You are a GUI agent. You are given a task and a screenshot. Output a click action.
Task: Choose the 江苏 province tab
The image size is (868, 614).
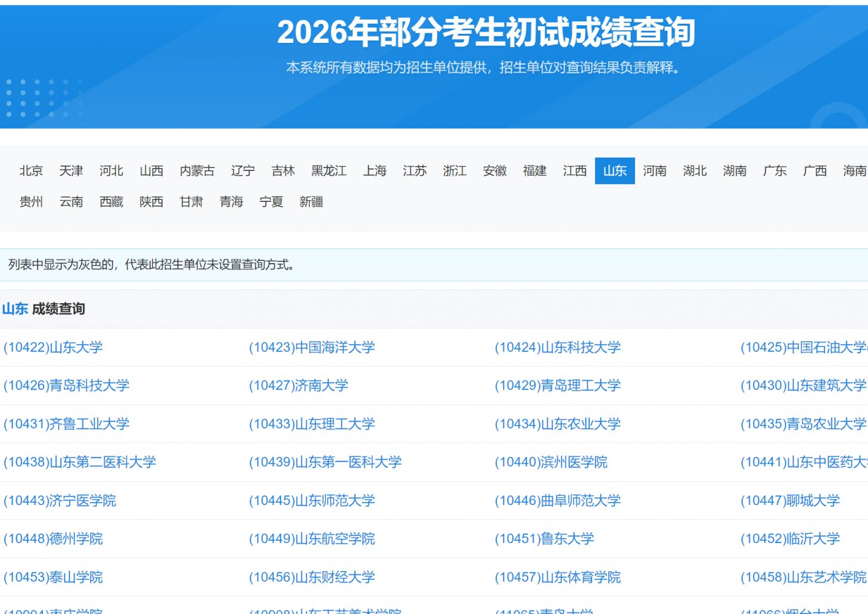tap(415, 171)
